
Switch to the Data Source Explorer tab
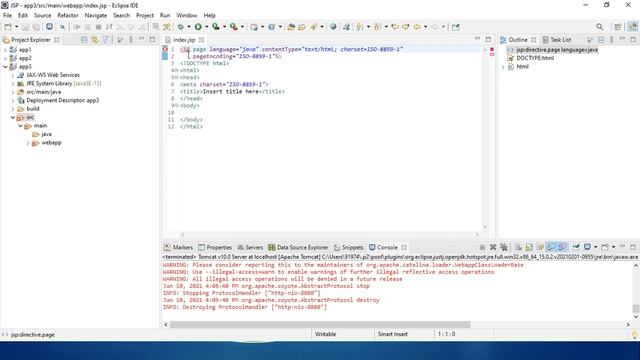(x=298, y=247)
